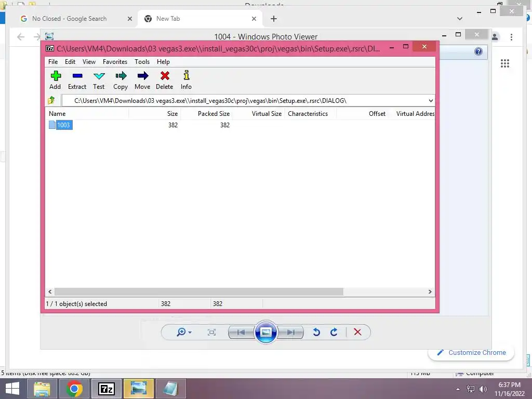This screenshot has width=532, height=399.
Task: Open Chrome profile avatar icon
Action: [495, 37]
